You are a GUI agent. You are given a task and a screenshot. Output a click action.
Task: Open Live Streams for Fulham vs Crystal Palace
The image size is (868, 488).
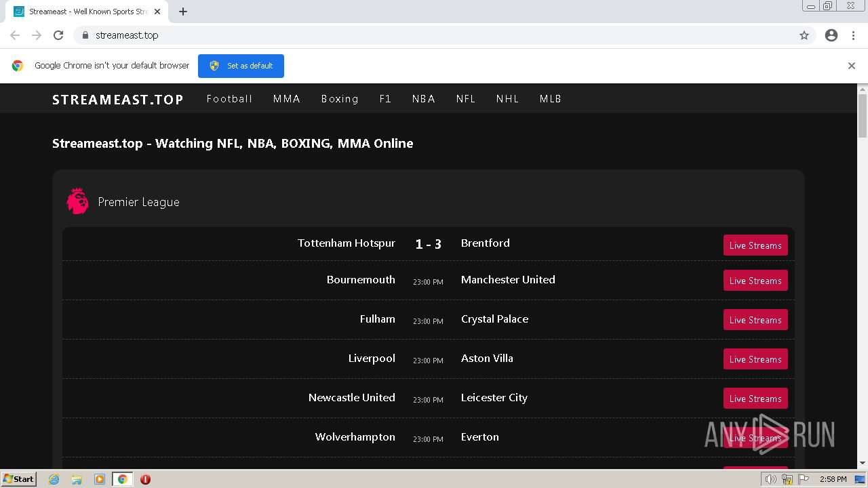coord(755,320)
